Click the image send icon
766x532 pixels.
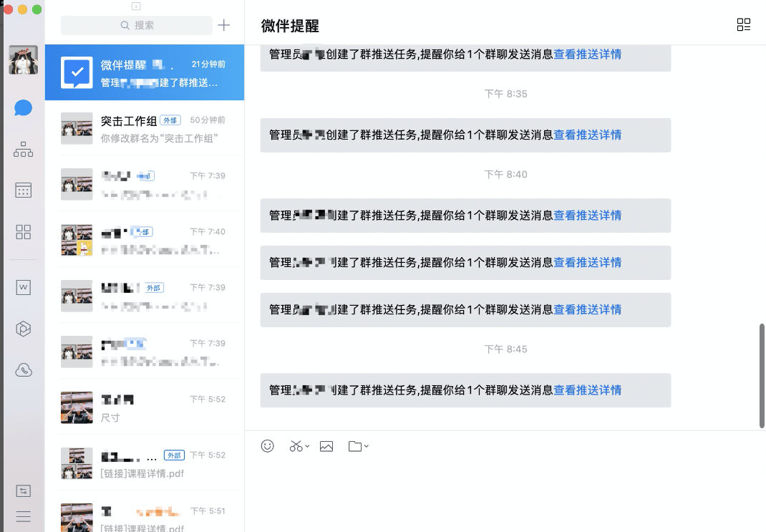pyautogui.click(x=326, y=446)
